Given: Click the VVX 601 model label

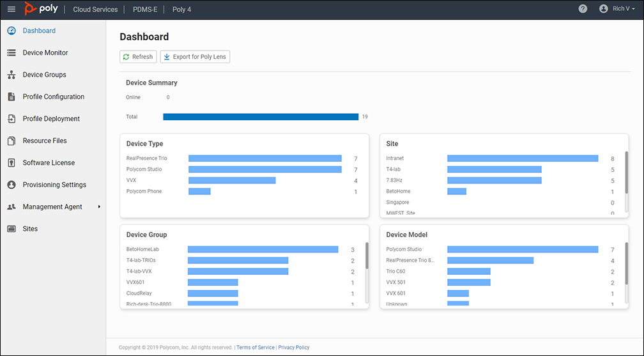Looking at the screenshot, I should (x=396, y=293).
